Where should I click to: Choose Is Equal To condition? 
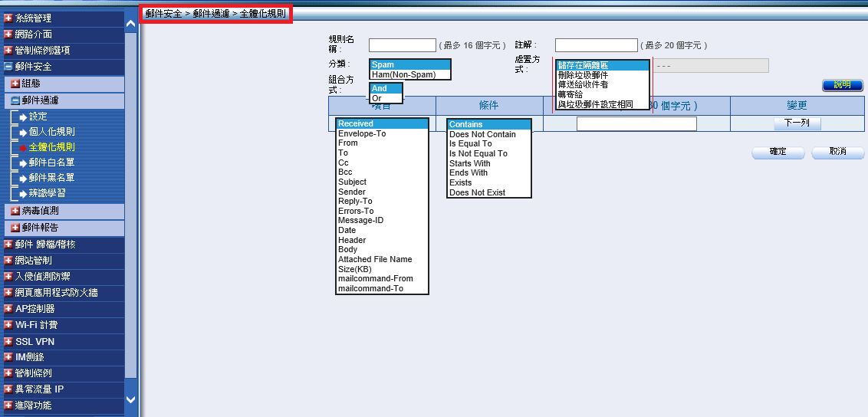point(489,144)
